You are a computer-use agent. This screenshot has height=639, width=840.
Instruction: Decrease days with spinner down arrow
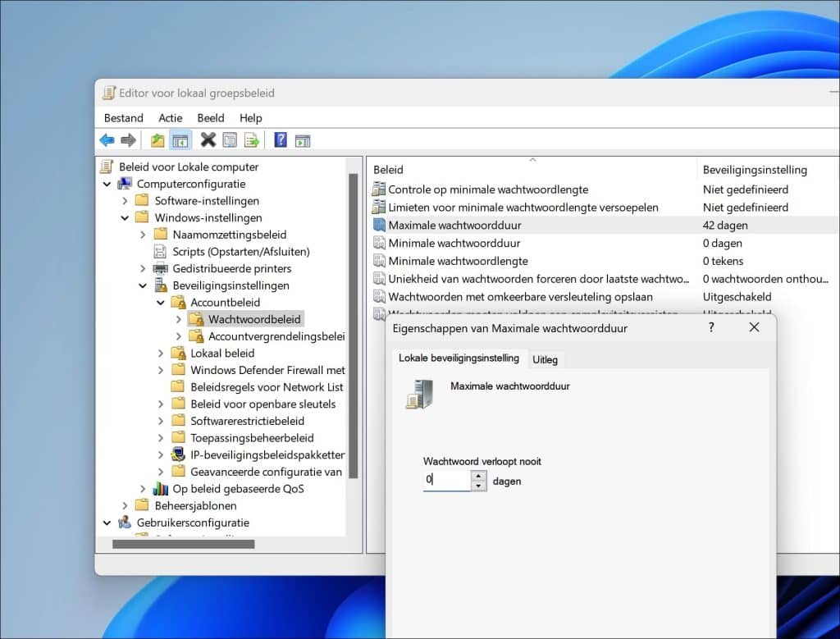tap(478, 486)
